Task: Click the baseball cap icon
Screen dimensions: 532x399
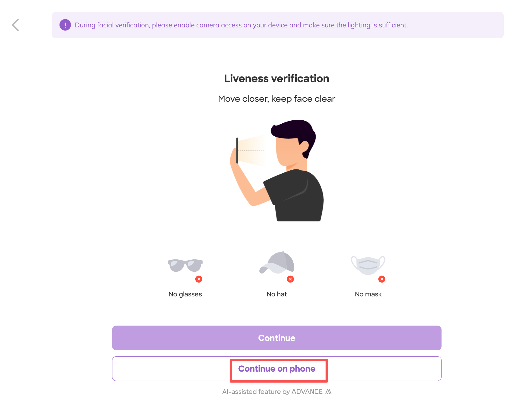Action: 277,263
